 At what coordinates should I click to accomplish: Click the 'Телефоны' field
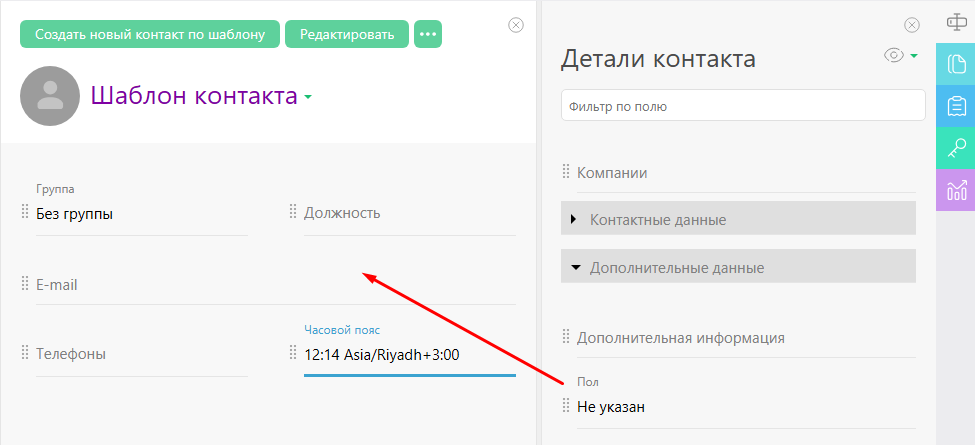click(142, 354)
